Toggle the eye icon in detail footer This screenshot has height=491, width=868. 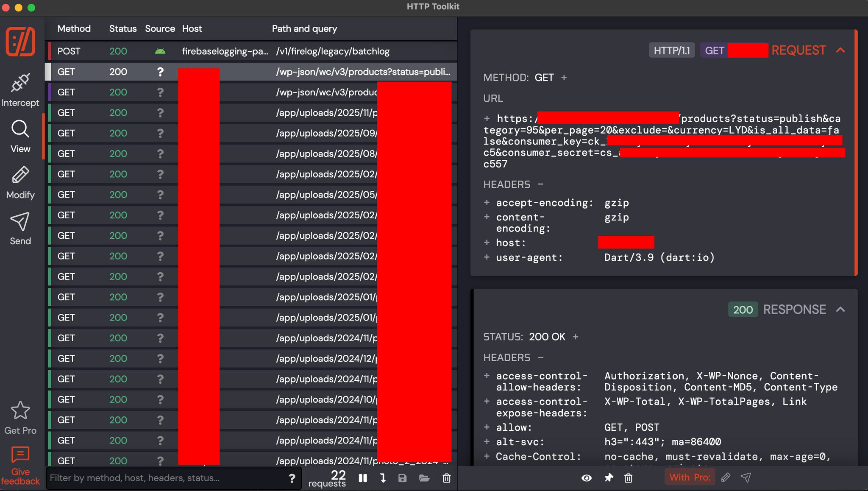pyautogui.click(x=587, y=478)
